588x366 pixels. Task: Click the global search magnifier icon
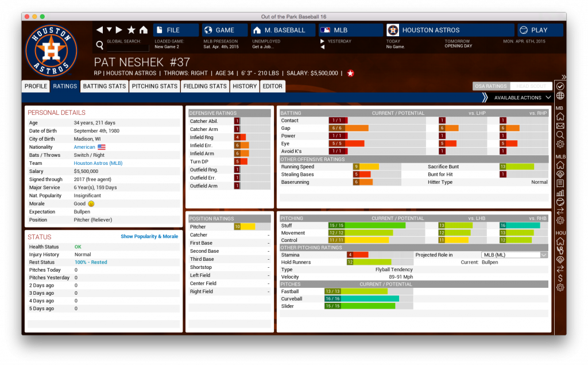(x=100, y=45)
